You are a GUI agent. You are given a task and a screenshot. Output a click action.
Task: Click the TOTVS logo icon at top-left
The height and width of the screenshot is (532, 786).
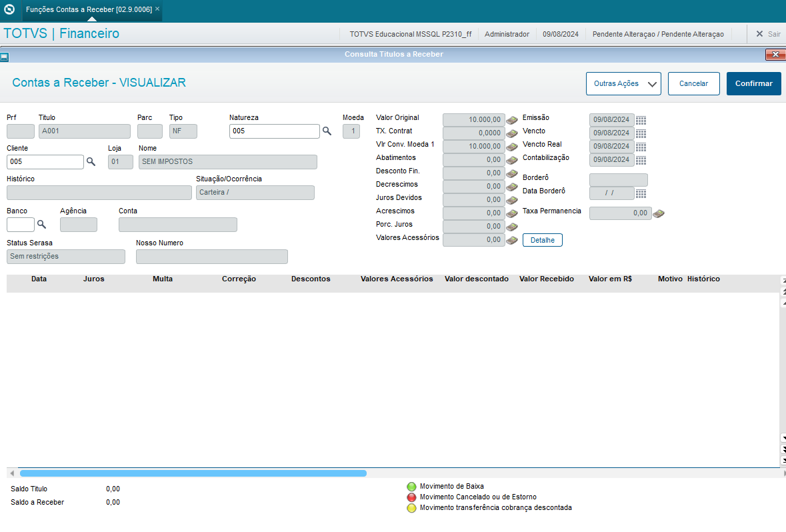(x=11, y=10)
